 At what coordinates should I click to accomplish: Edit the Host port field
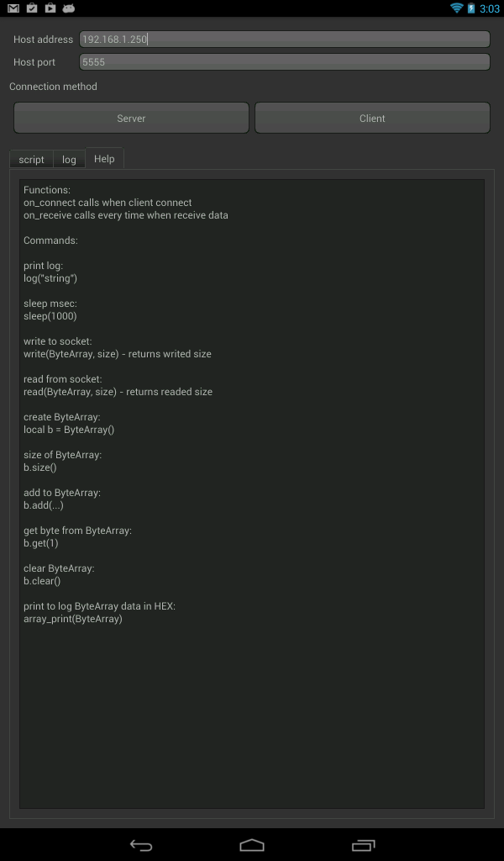284,62
